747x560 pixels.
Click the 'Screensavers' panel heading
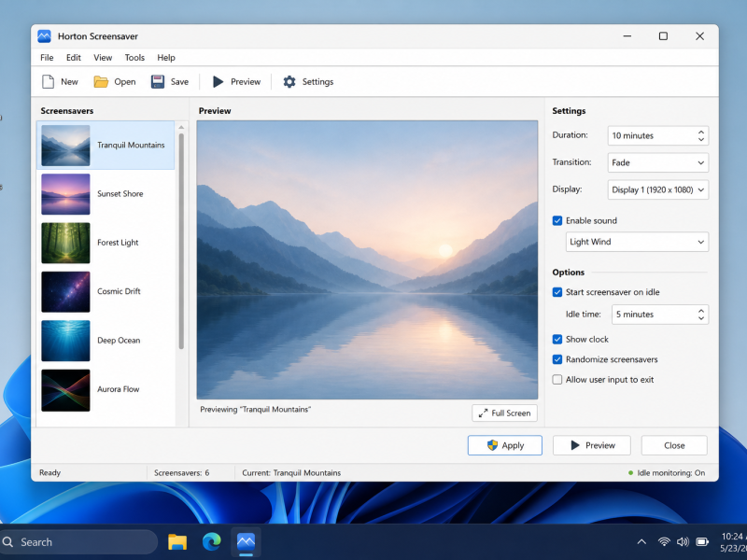tap(67, 111)
